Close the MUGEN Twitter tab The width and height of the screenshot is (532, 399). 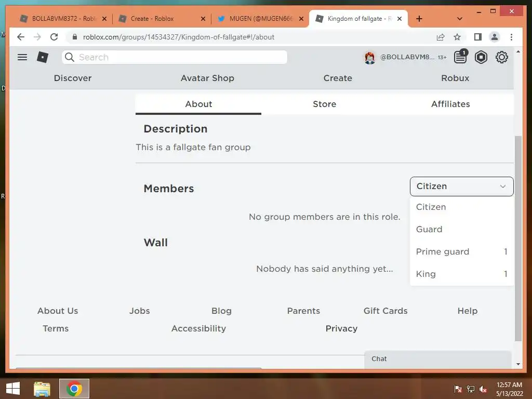click(x=301, y=19)
